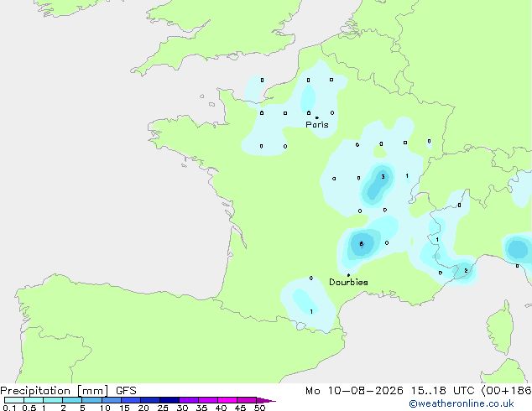The image size is (532, 411).
Task: Click the '[mm]' unit label
Action: coord(92,391)
